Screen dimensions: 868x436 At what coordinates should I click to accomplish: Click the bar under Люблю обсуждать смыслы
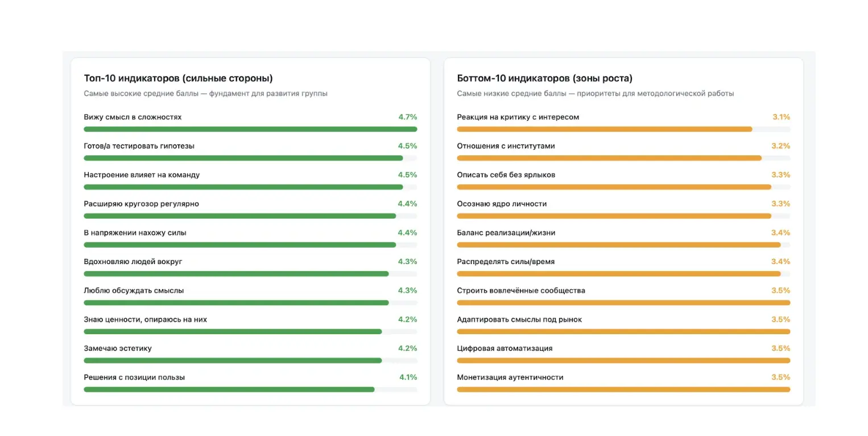250,303
